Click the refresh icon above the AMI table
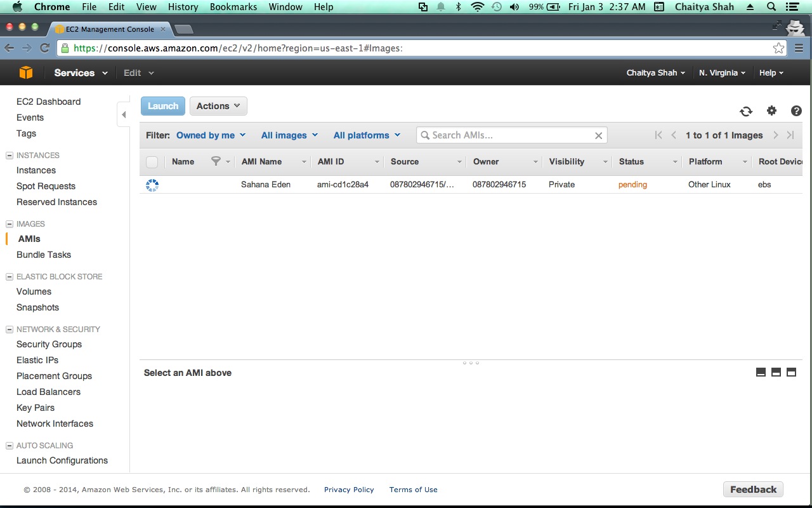 [746, 111]
